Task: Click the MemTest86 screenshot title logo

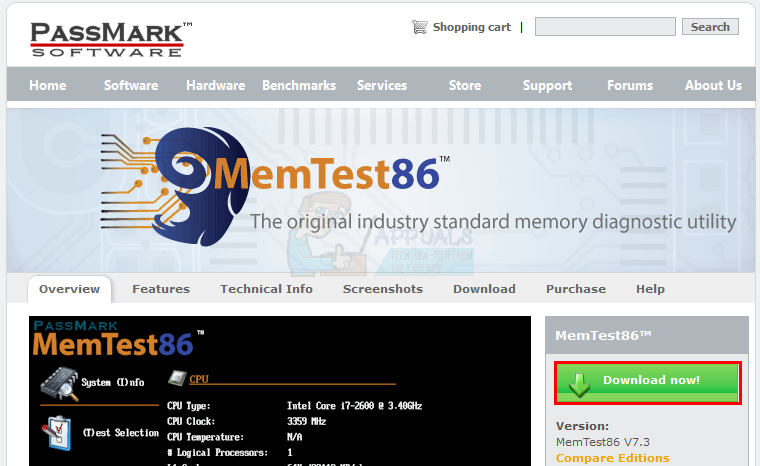Action: (118, 339)
